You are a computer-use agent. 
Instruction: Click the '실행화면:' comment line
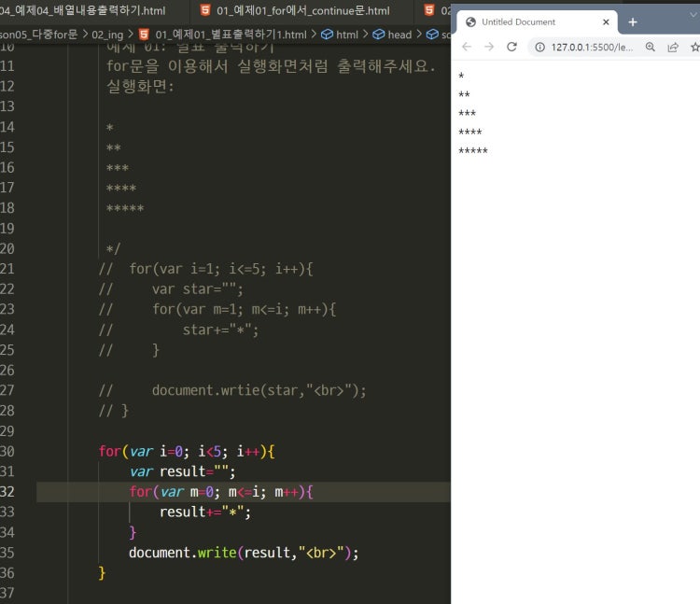click(140, 86)
